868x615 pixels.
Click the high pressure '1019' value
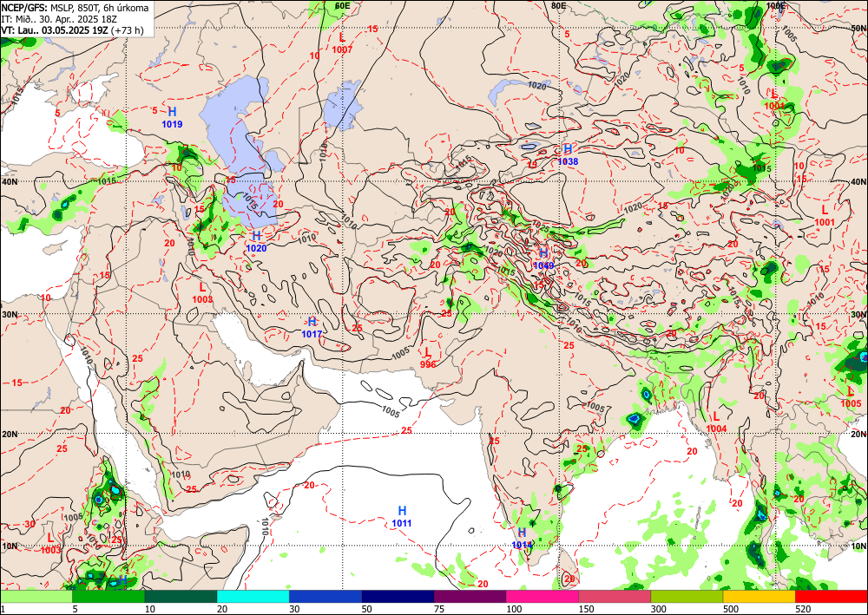(172, 124)
